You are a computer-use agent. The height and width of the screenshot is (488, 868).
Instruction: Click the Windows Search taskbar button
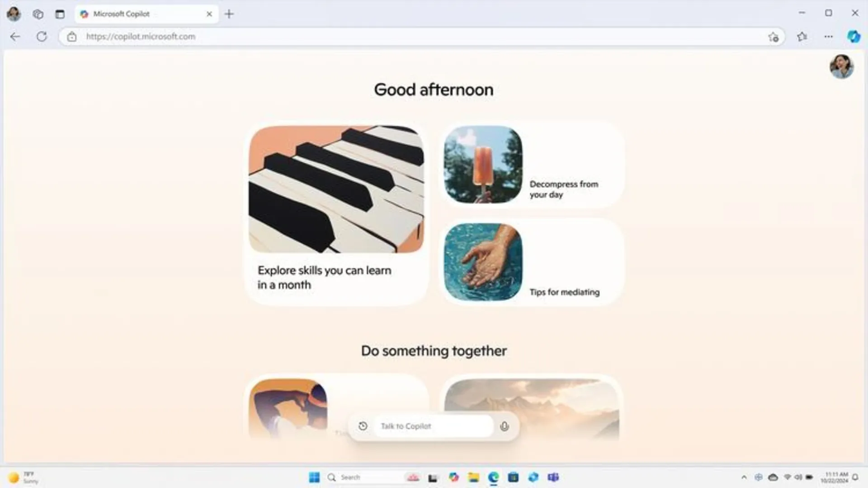tap(331, 477)
